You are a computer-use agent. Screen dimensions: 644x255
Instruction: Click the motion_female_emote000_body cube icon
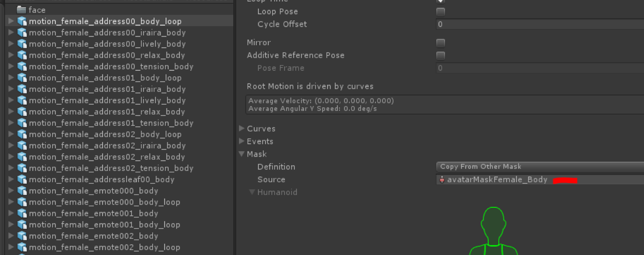(x=22, y=191)
